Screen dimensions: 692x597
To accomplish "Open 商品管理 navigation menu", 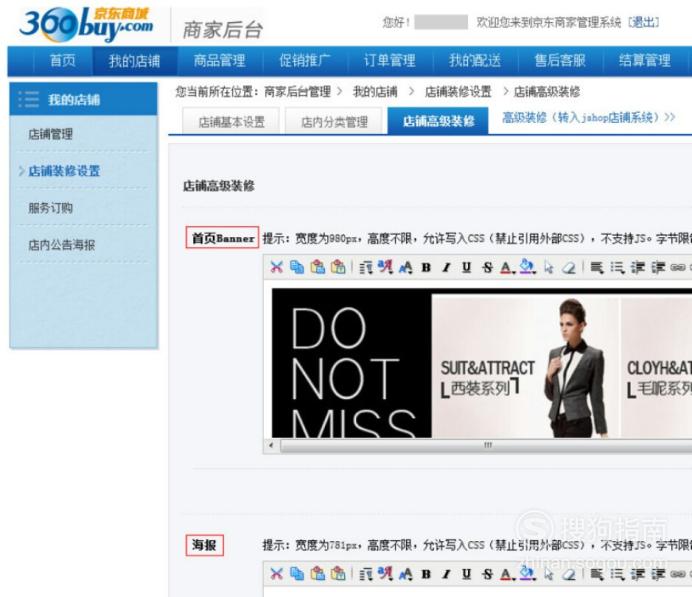I will coord(220,60).
